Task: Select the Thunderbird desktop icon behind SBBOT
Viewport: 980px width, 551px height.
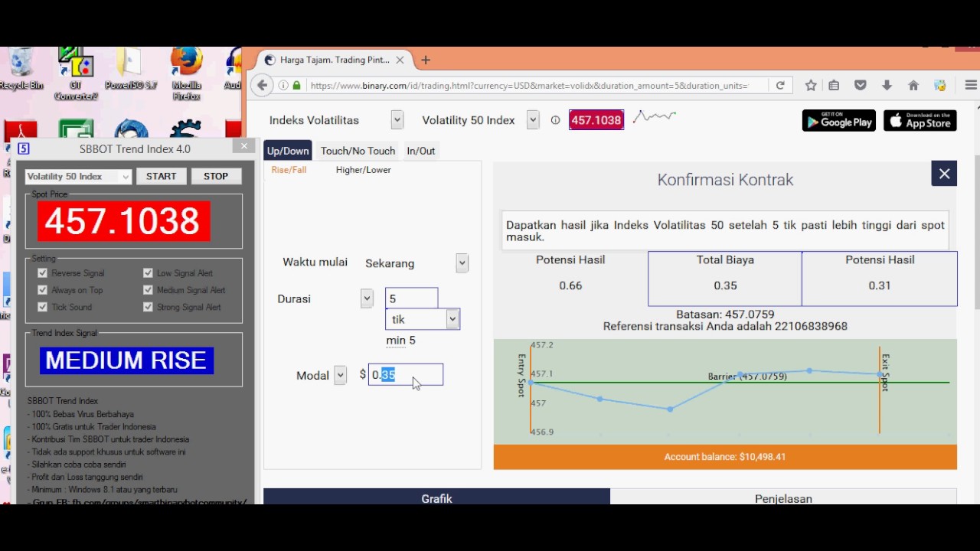Action: (x=131, y=130)
